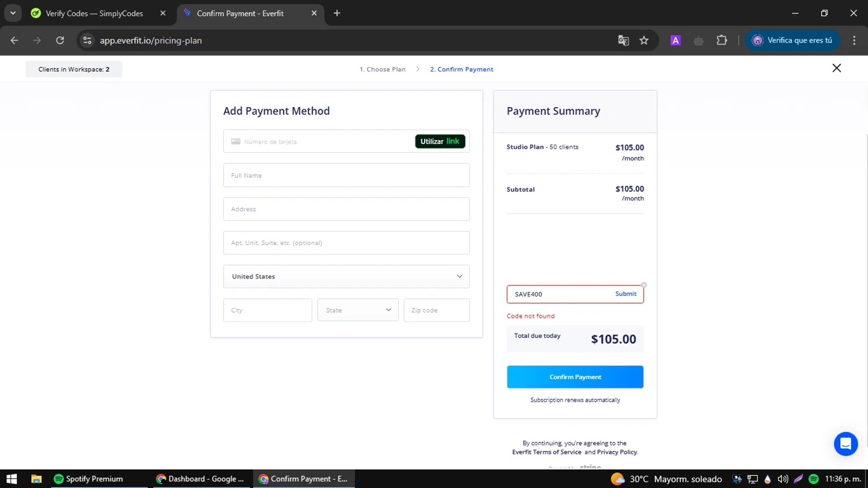Open the Windows Start menu

pyautogui.click(x=12, y=479)
